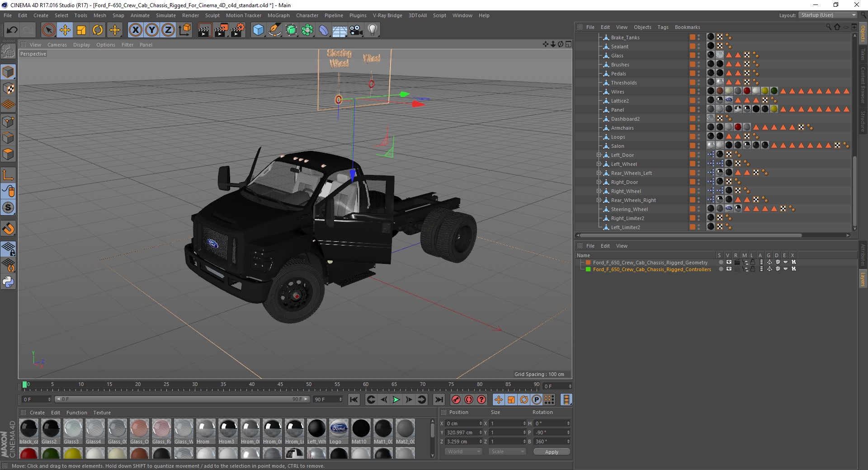Viewport: 868px width, 470px height.
Task: Expand Rear_Wheels_Right hierarchy
Action: [599, 200]
